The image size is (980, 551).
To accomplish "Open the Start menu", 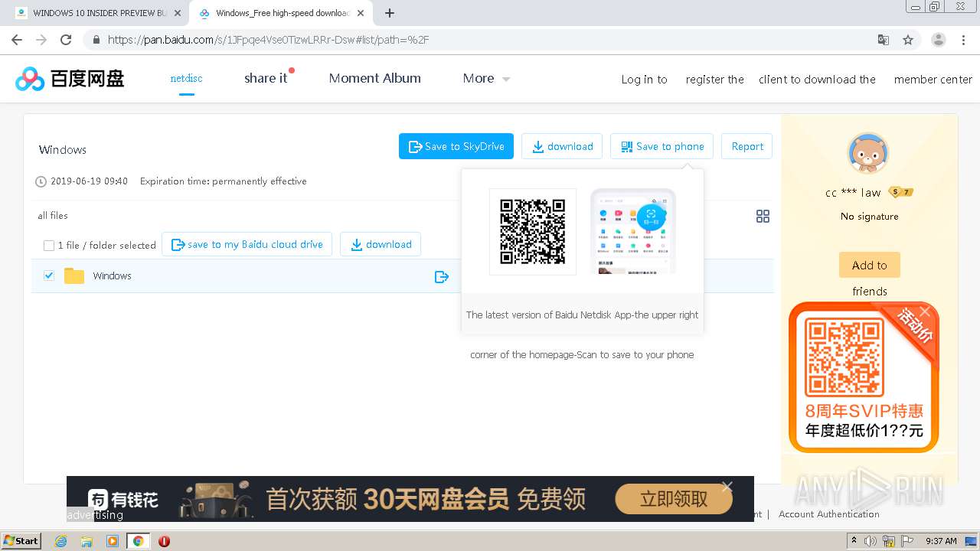I will click(x=21, y=541).
